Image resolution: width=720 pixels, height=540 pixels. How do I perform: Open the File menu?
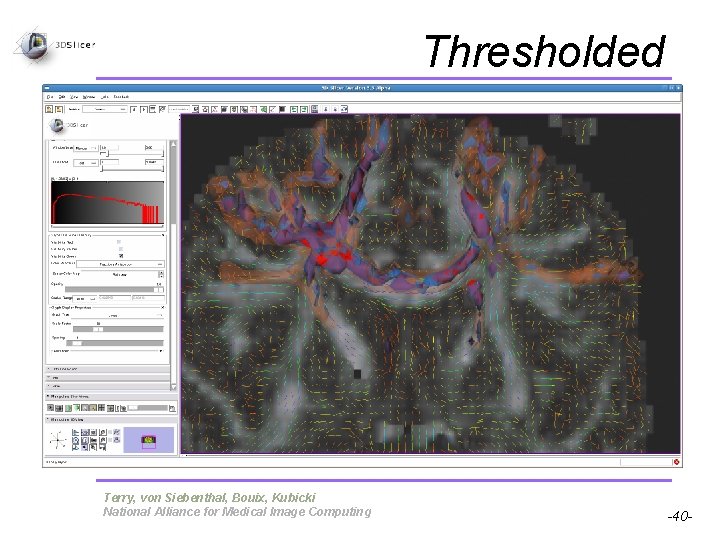tap(50, 97)
